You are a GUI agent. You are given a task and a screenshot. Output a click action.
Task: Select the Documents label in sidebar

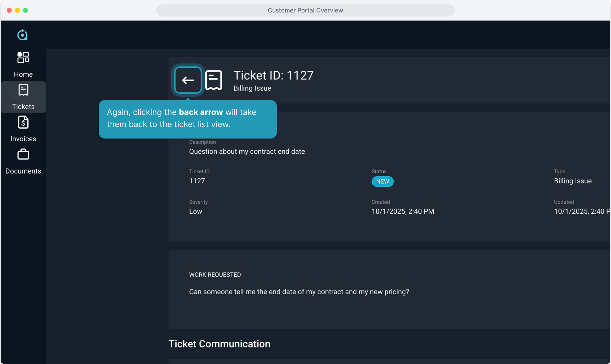click(23, 171)
